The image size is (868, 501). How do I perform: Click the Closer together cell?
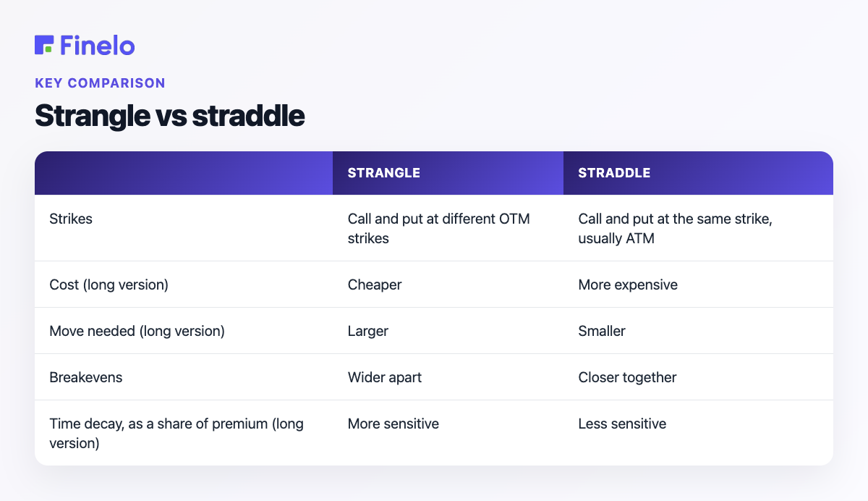click(627, 377)
